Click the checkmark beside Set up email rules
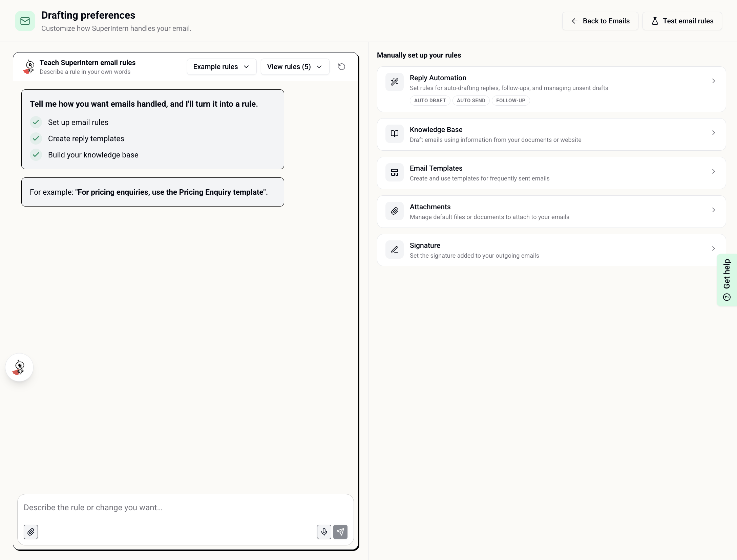The height and width of the screenshot is (560, 737). (36, 122)
